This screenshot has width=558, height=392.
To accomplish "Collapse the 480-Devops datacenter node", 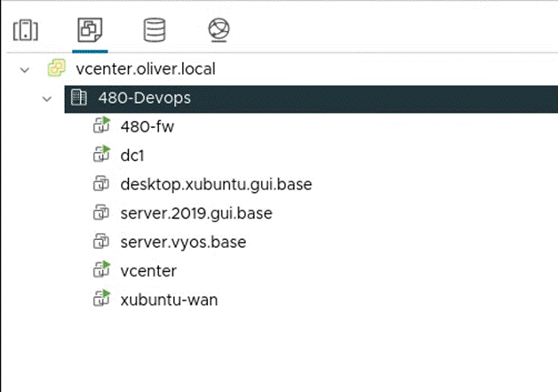I will 47,99.
